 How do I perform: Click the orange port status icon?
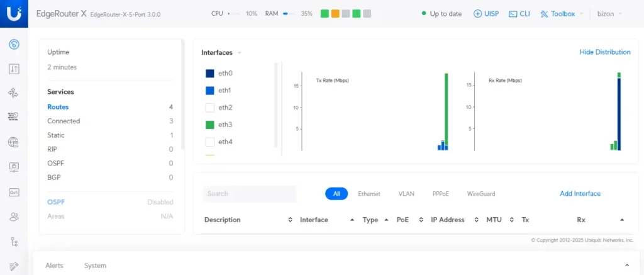point(335,14)
